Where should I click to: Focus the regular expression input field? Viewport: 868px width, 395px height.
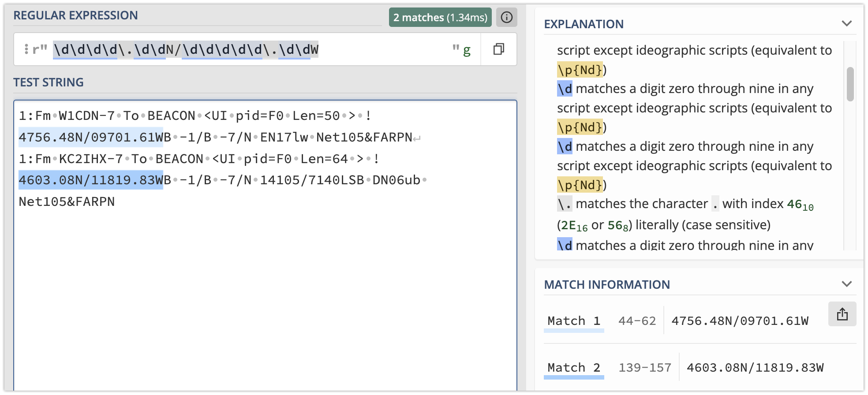coord(379,49)
